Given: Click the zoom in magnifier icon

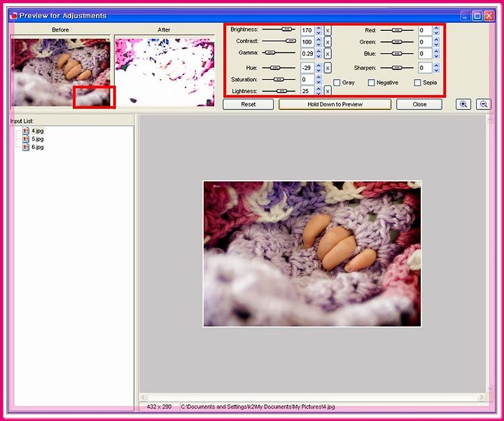Looking at the screenshot, I should tap(463, 104).
